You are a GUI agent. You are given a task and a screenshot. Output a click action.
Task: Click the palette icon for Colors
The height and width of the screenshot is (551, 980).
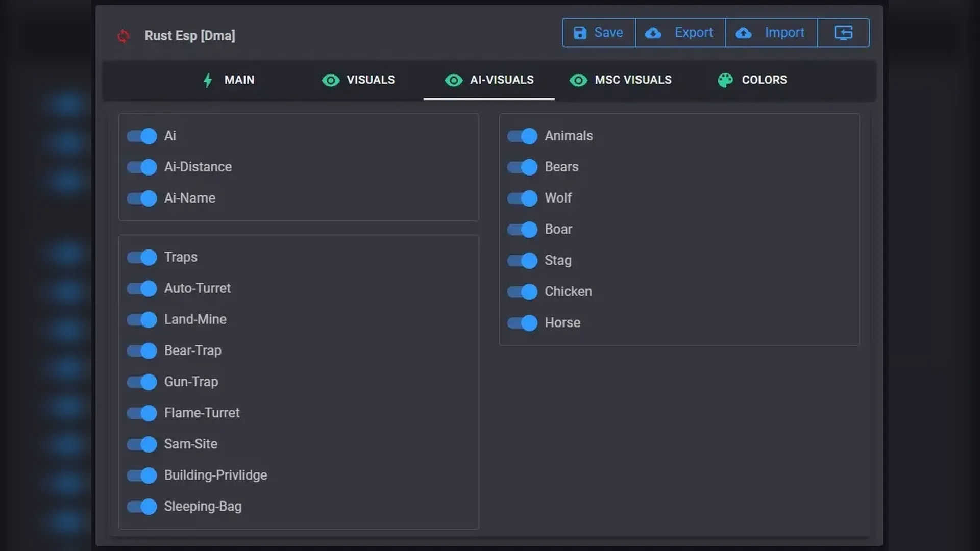click(x=725, y=80)
